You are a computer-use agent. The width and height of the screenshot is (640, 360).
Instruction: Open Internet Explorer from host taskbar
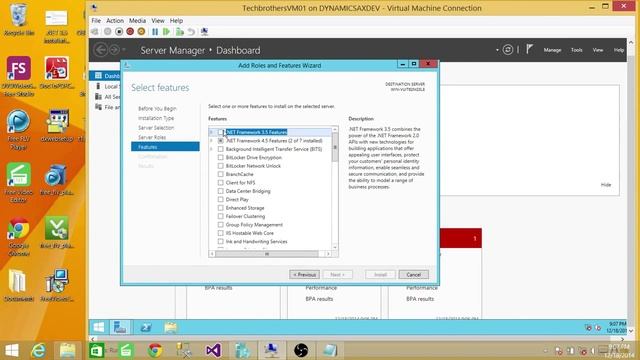[x=39, y=350]
